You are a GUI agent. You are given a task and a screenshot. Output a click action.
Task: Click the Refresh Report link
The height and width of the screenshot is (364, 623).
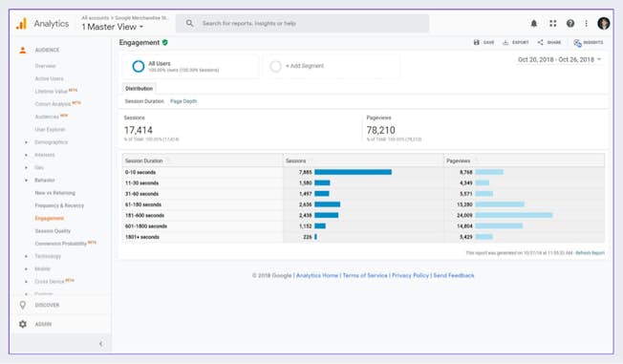(x=590, y=253)
